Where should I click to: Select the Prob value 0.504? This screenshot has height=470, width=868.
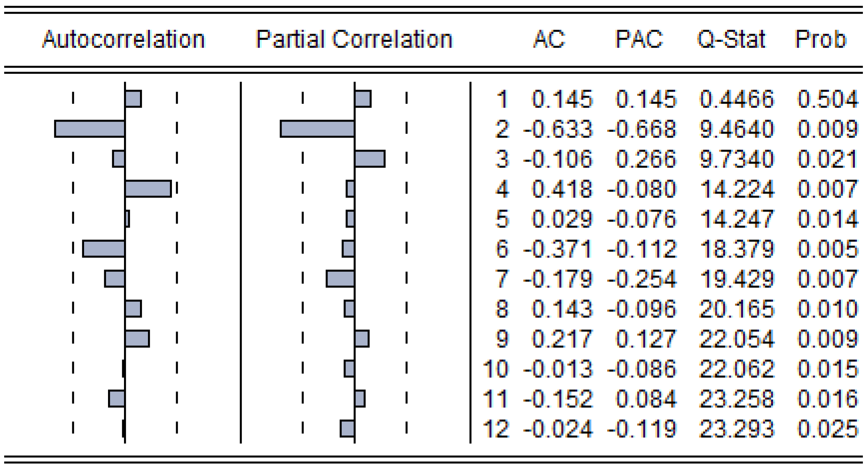click(827, 99)
